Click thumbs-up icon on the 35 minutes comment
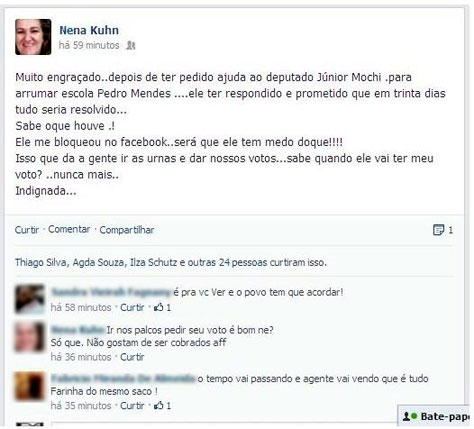This screenshot has width=474, height=429. (159, 405)
